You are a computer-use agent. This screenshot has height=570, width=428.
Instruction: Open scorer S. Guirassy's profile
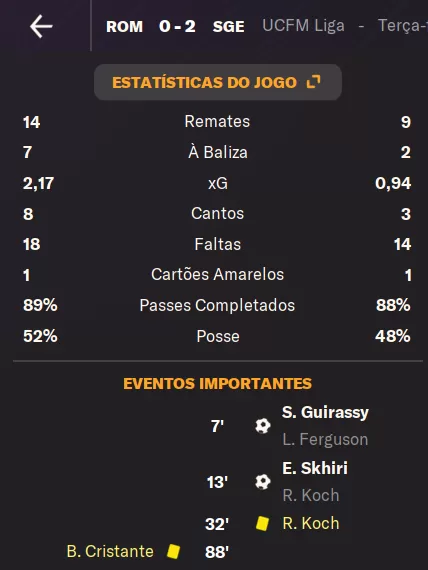[325, 413]
